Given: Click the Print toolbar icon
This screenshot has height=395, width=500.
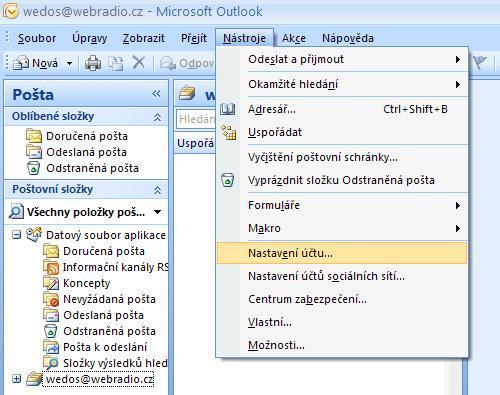Looking at the screenshot, I should (93, 63).
